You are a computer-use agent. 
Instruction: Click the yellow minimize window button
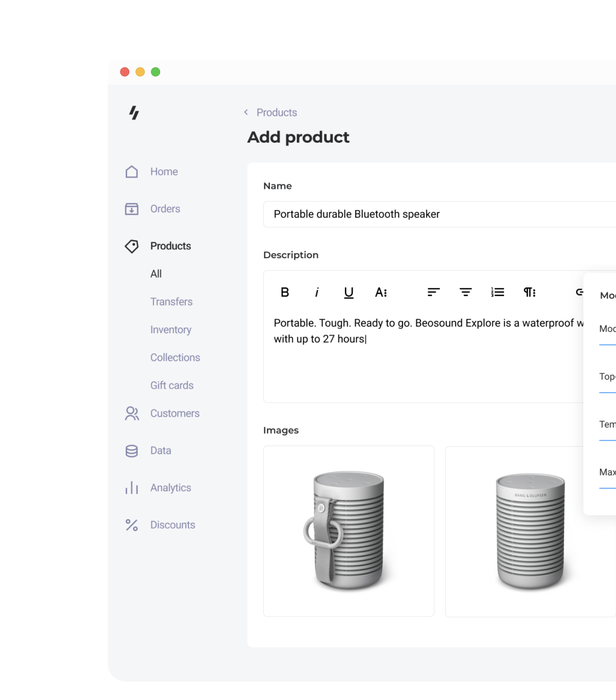pos(140,72)
